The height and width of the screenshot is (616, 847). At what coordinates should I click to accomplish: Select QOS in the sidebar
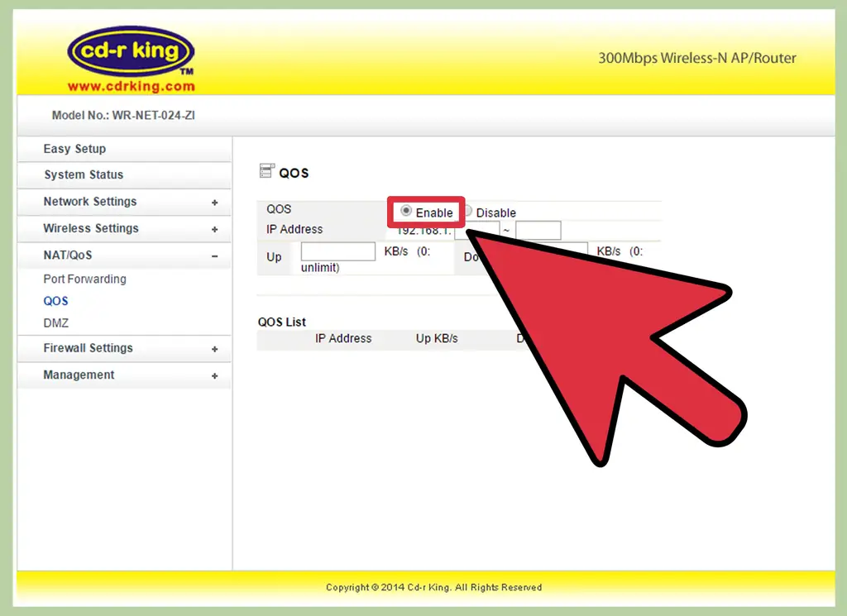(55, 301)
